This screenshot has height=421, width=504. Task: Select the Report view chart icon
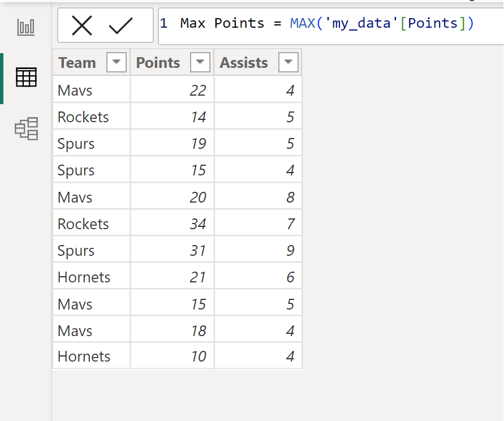coord(25,25)
